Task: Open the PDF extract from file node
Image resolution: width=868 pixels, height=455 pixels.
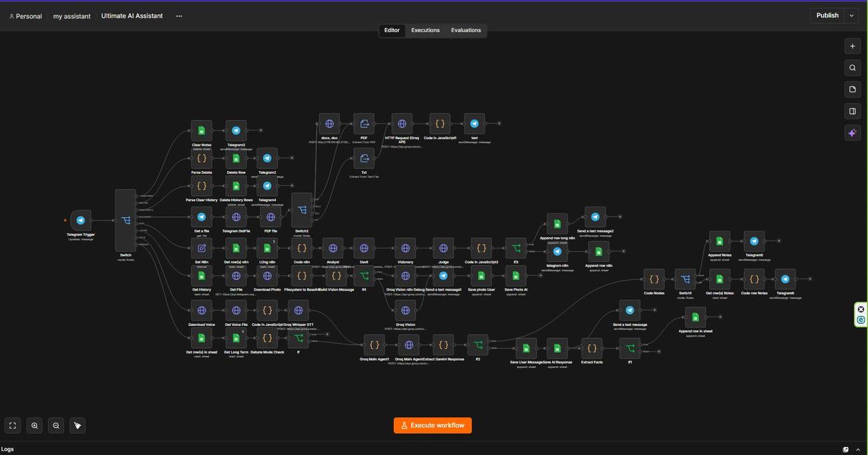Action: pyautogui.click(x=364, y=124)
